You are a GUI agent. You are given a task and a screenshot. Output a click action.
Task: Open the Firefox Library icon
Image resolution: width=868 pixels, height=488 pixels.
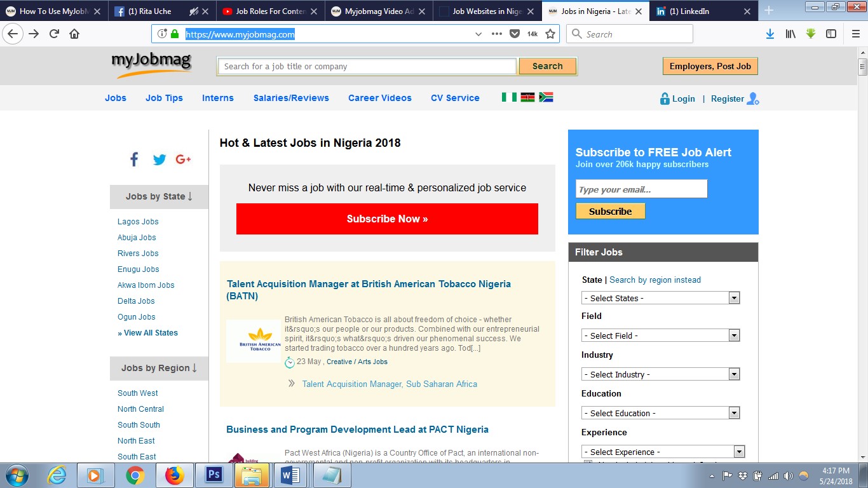tap(790, 34)
